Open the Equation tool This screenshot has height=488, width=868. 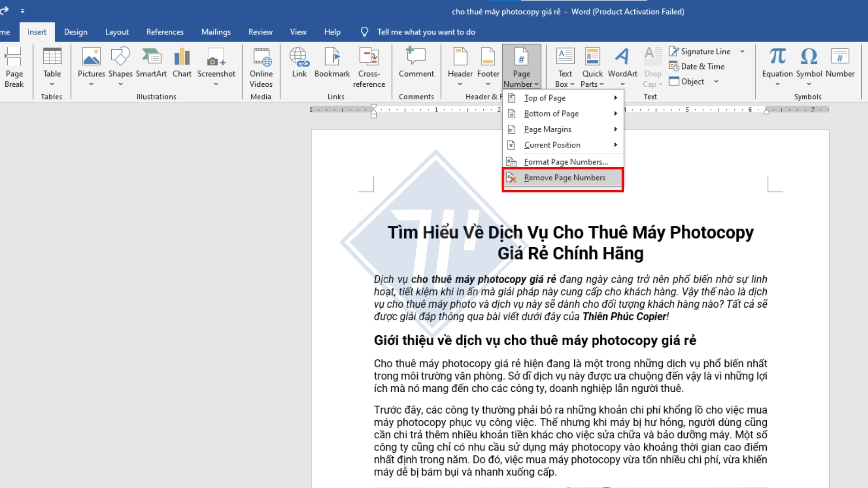777,63
